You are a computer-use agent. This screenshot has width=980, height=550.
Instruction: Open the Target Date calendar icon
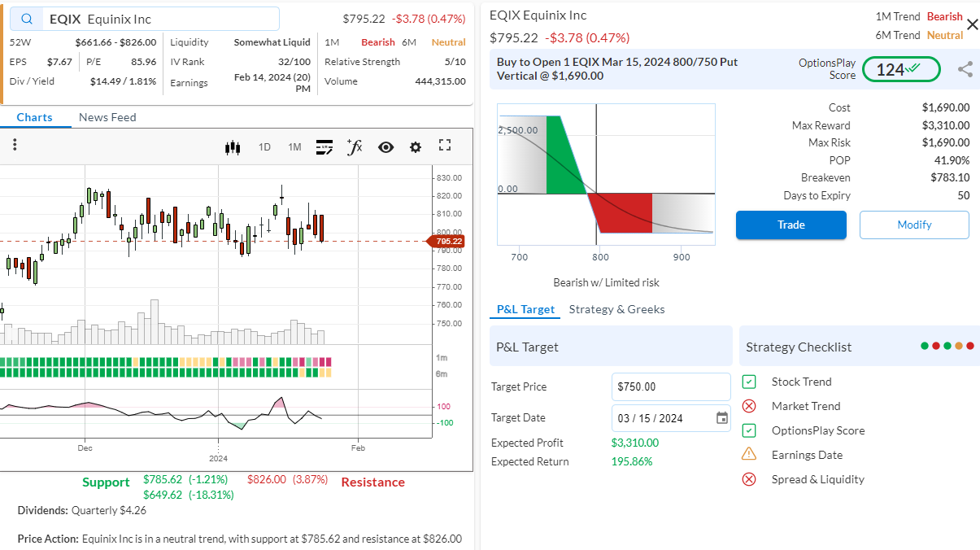(x=722, y=418)
